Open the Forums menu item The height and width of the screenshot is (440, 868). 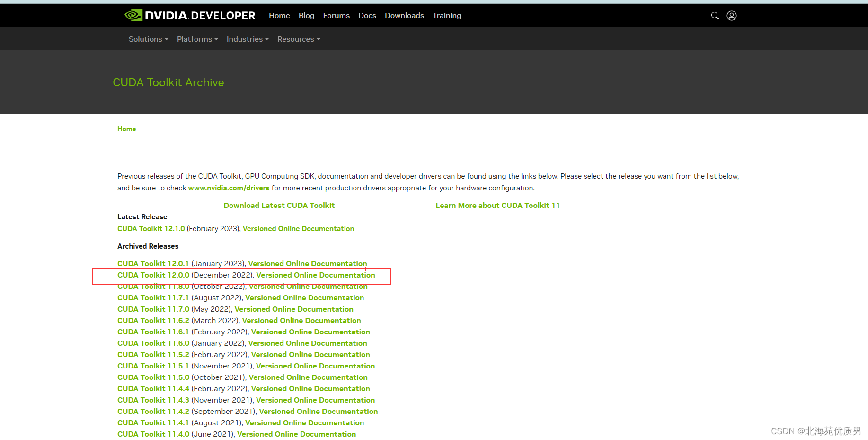tap(337, 16)
